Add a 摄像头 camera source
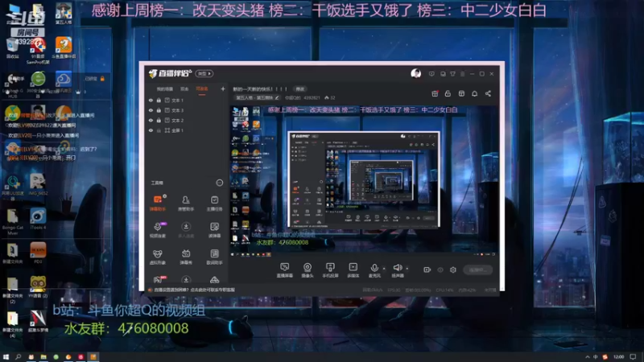Viewport: 644px width, 362px height. click(308, 270)
